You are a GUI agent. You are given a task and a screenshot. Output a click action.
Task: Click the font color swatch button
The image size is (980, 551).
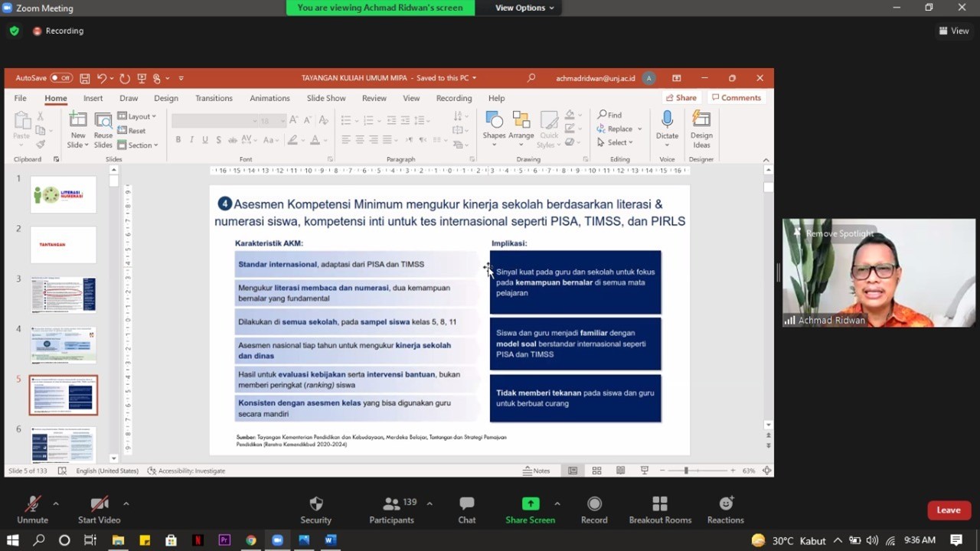click(x=315, y=140)
